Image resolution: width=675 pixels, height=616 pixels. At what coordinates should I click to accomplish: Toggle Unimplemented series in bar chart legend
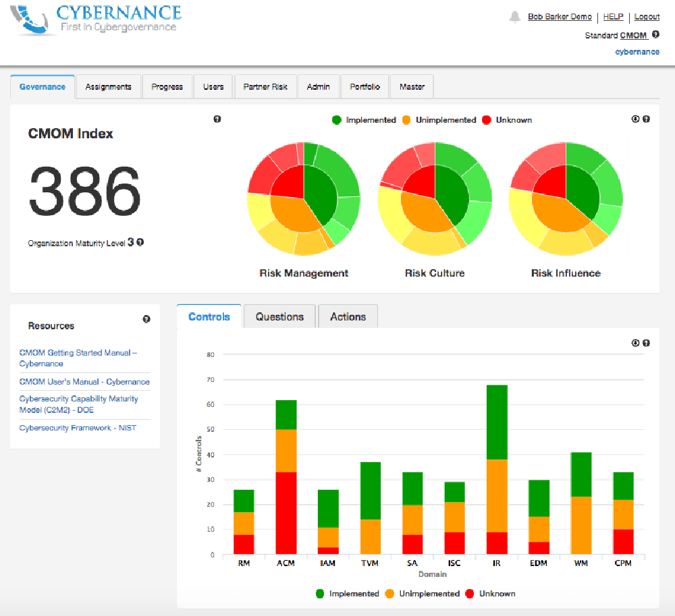[423, 594]
